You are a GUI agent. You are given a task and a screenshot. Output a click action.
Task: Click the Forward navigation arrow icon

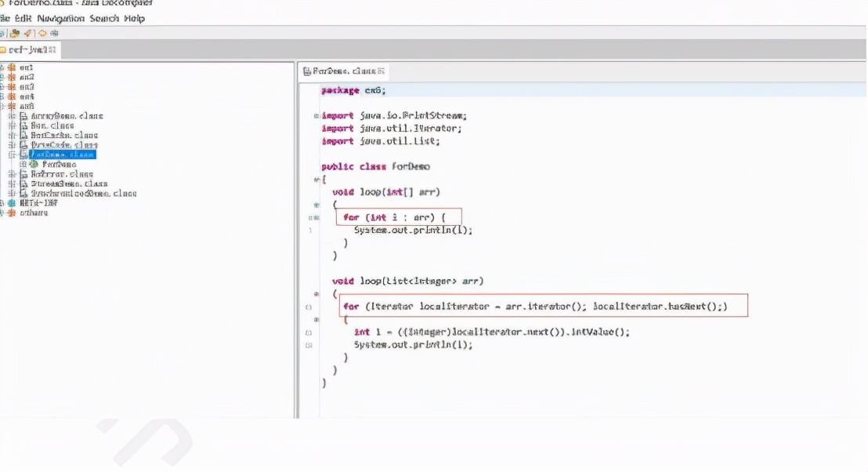tap(54, 34)
